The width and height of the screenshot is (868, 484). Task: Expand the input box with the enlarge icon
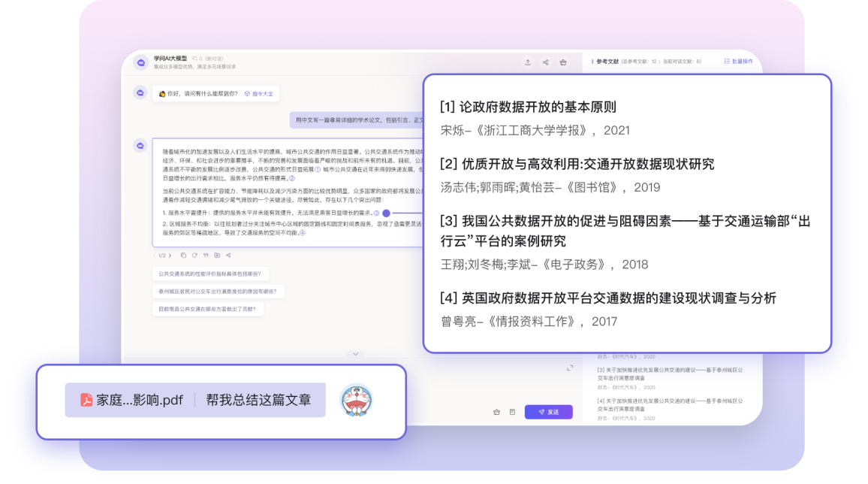point(570,368)
